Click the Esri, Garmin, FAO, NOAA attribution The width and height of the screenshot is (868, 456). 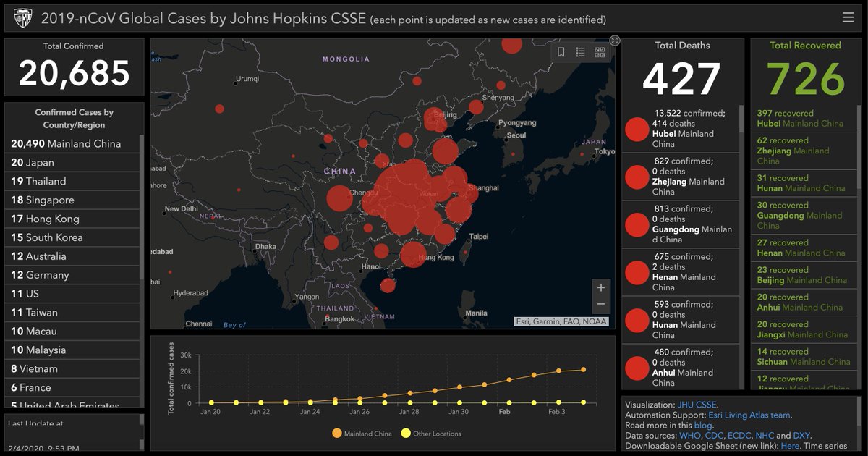click(561, 321)
